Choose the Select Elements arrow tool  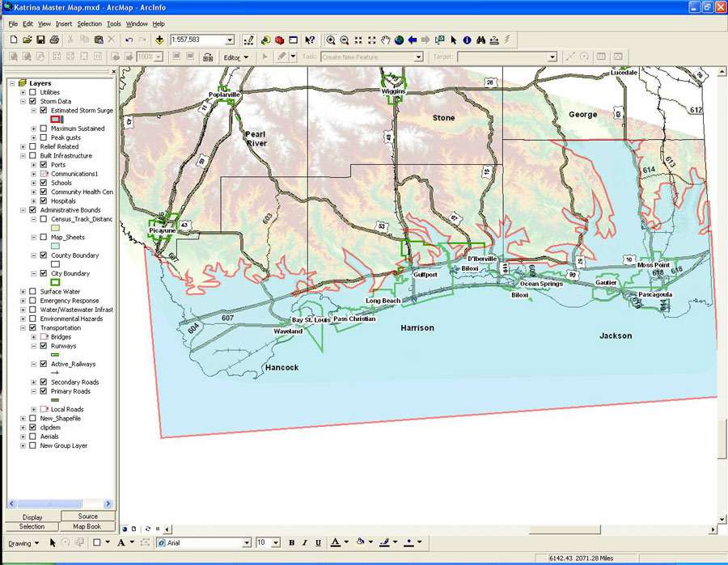(x=454, y=40)
